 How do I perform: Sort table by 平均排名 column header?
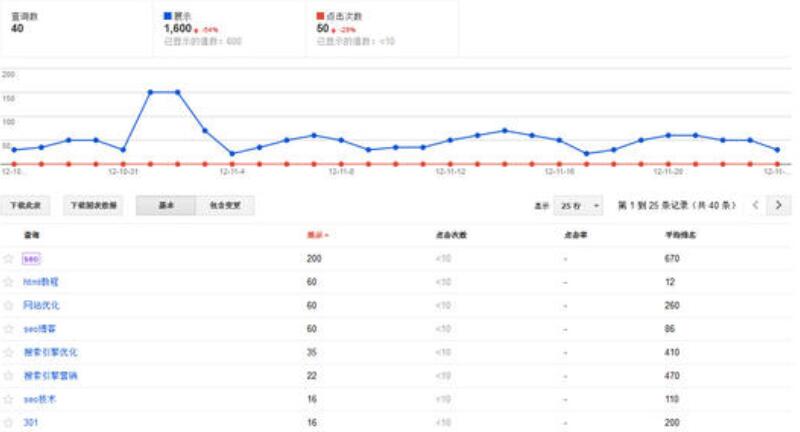(680, 235)
